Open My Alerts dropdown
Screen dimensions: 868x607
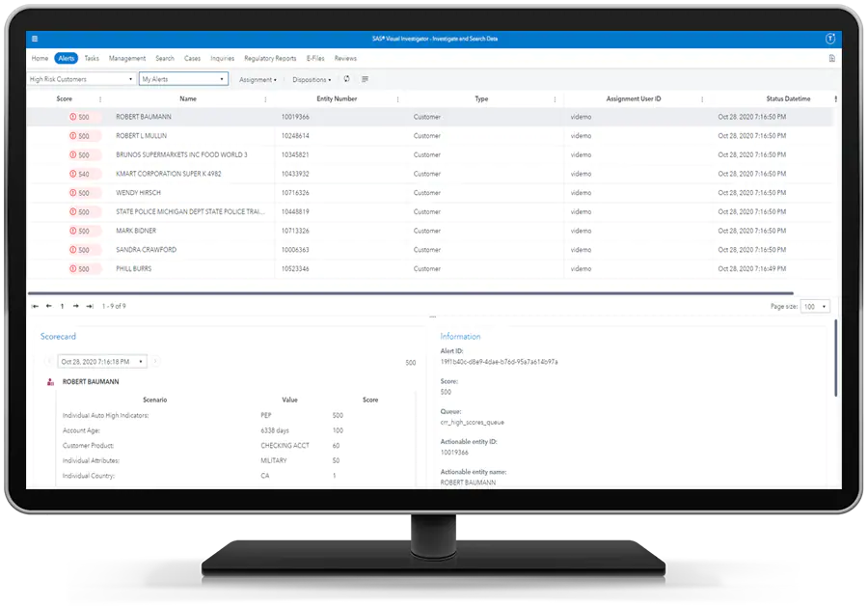point(183,79)
